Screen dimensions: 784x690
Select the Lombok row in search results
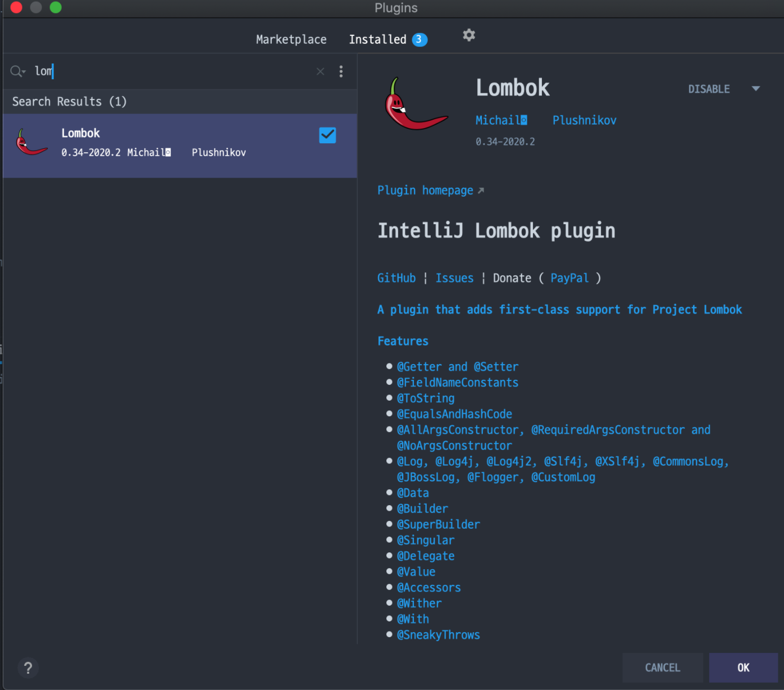tap(180, 146)
